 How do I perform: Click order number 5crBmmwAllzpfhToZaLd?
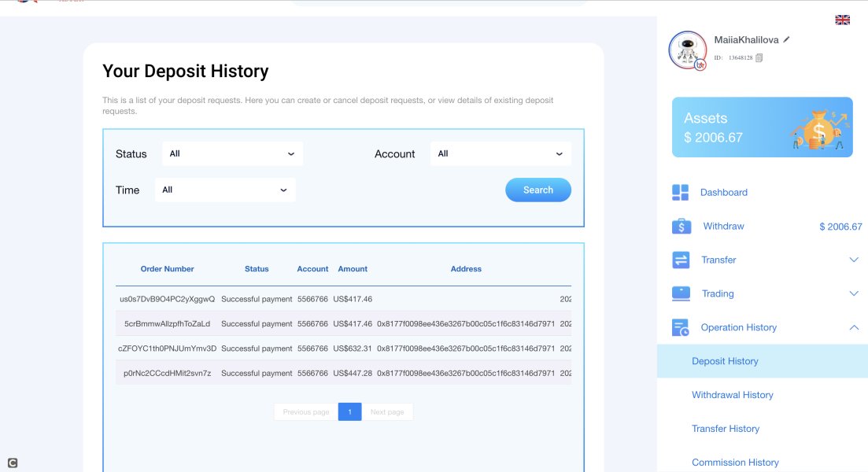(x=167, y=323)
